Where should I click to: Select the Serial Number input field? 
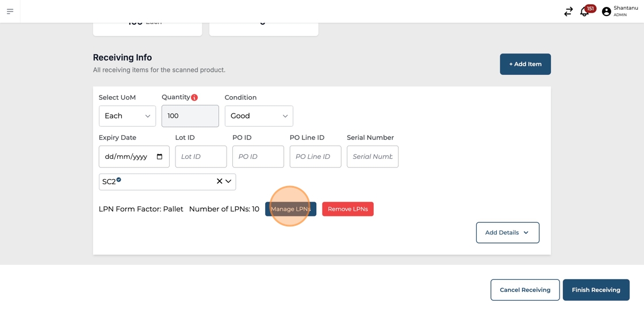(x=372, y=157)
